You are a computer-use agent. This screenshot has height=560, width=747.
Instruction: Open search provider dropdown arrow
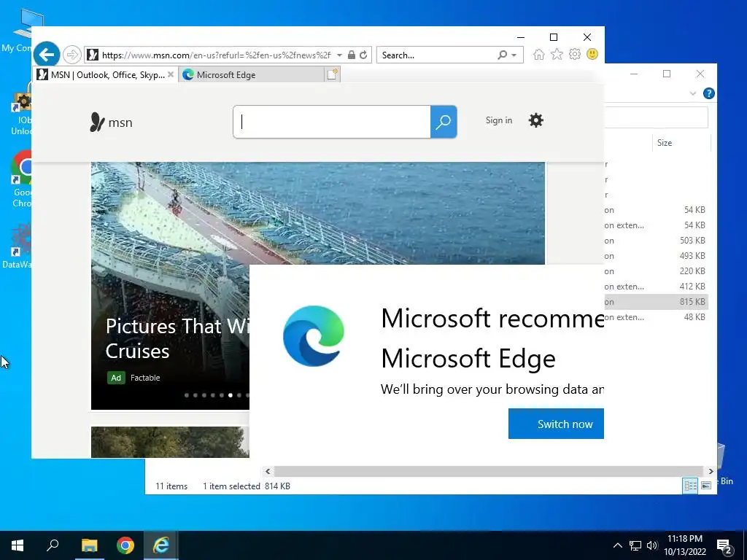click(514, 55)
